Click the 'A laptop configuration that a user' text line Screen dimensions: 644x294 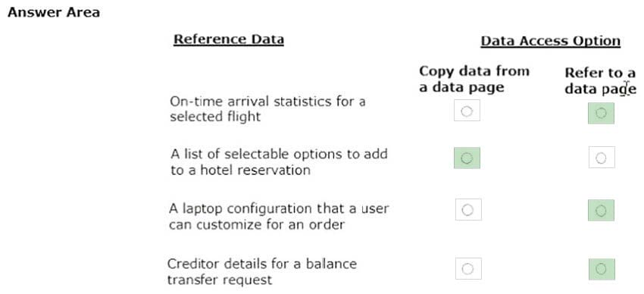(279, 208)
